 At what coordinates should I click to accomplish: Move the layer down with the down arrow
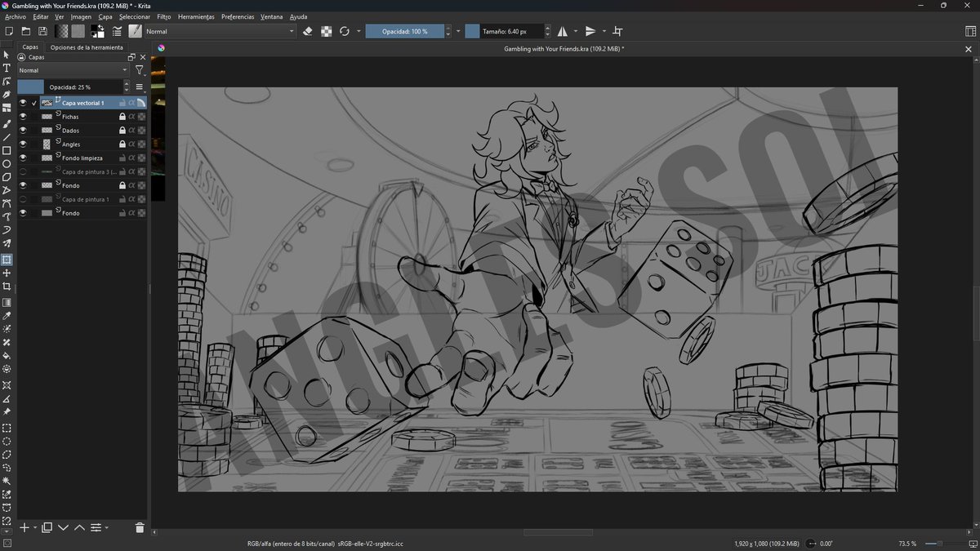click(x=64, y=528)
